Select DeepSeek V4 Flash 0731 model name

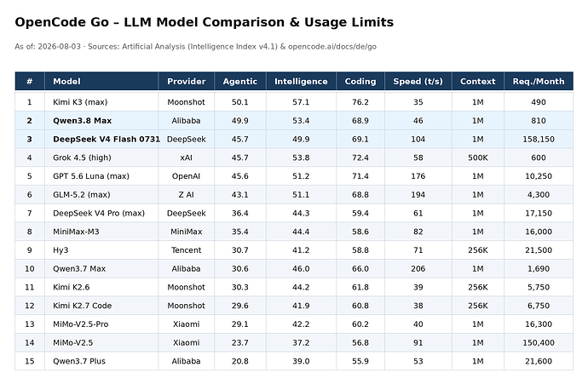click(x=107, y=139)
